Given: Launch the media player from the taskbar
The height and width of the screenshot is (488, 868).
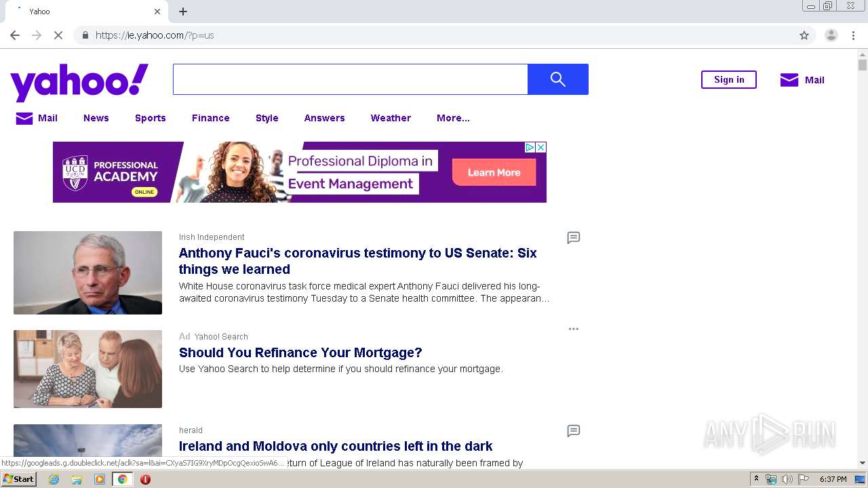Looking at the screenshot, I should (100, 479).
